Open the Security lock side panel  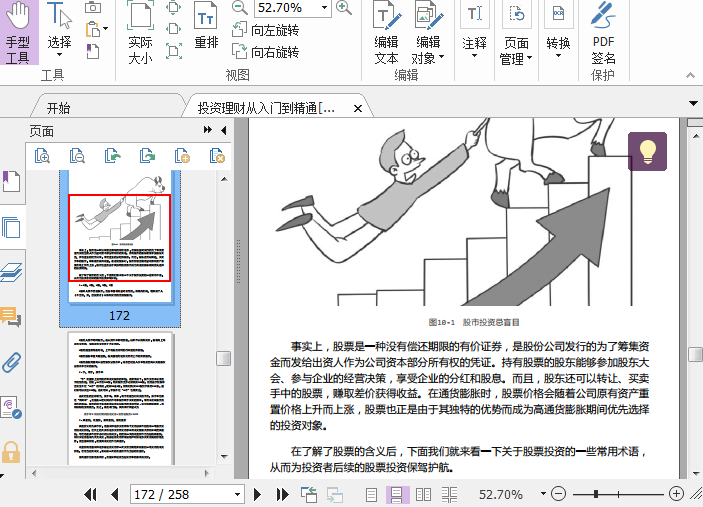[11, 451]
